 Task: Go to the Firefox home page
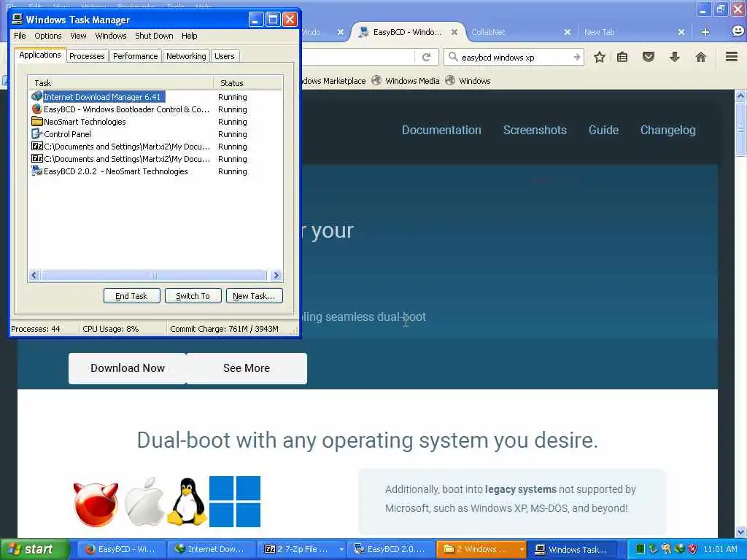(701, 57)
